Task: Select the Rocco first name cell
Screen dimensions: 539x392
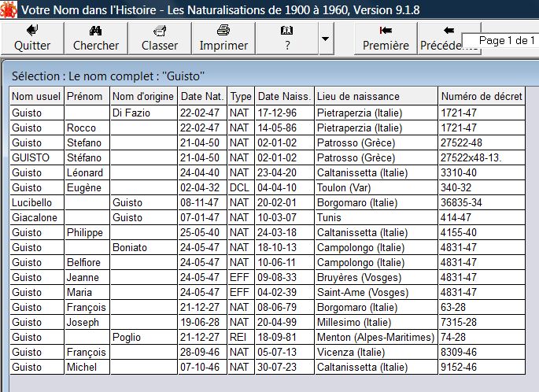Action: pos(87,128)
